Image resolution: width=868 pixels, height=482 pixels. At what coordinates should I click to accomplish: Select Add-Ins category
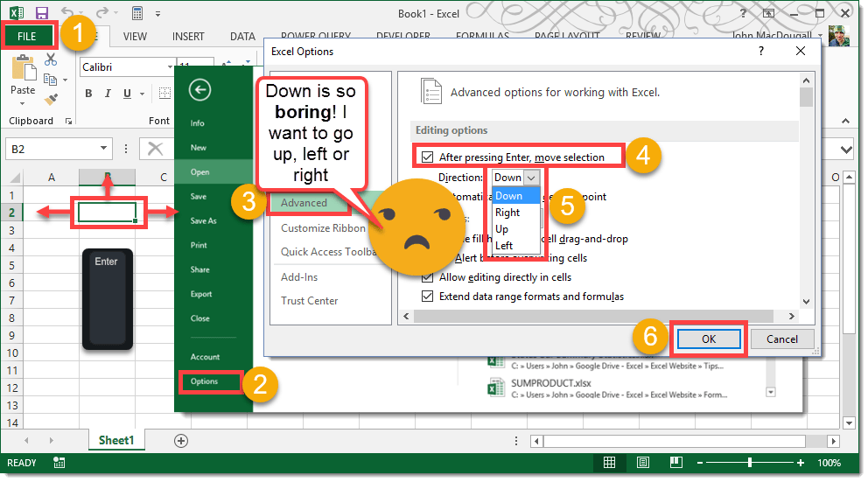(299, 277)
